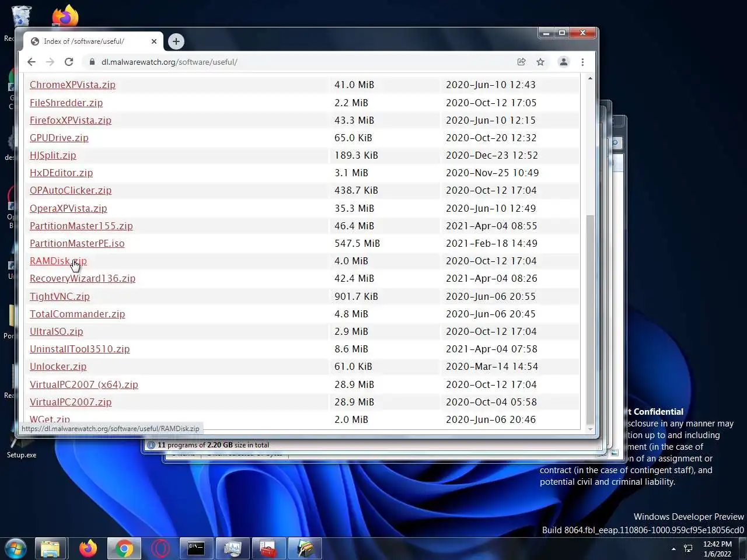The image size is (747, 560).
Task: Click the page scrollbar up arrow
Action: click(590, 78)
